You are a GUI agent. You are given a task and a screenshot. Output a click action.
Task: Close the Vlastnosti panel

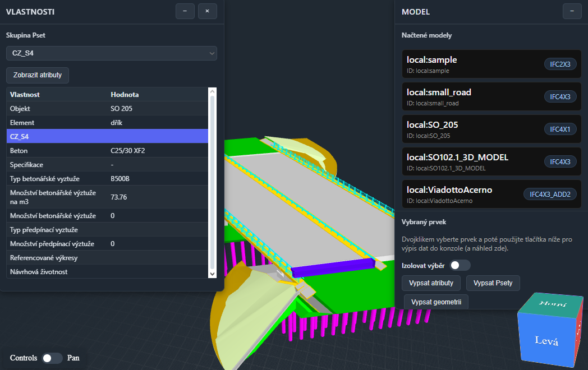click(x=207, y=11)
